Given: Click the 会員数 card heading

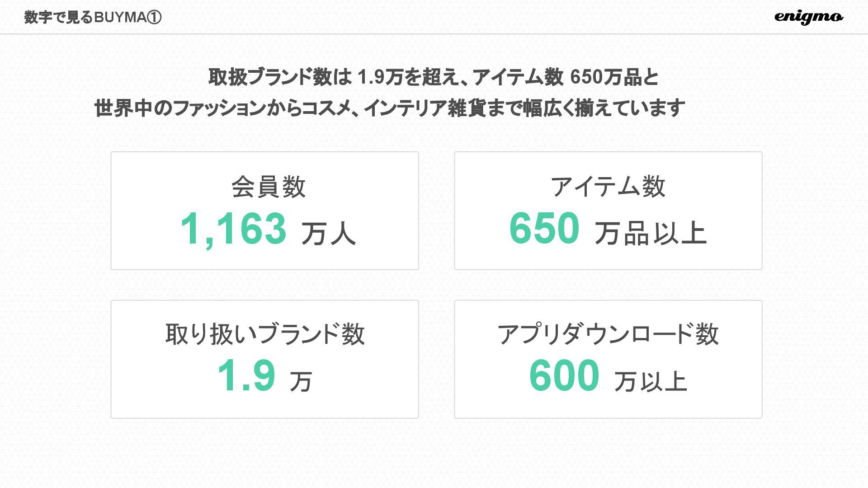Looking at the screenshot, I should pos(269,187).
